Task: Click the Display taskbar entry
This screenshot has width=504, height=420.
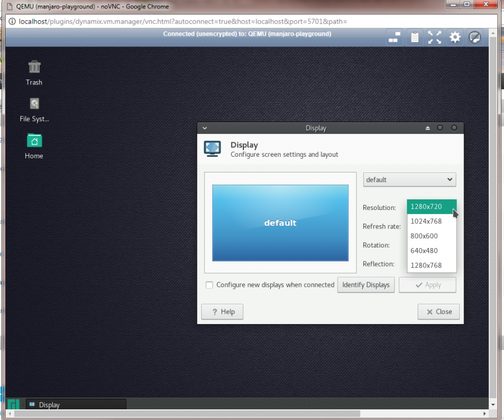Action: click(x=76, y=404)
